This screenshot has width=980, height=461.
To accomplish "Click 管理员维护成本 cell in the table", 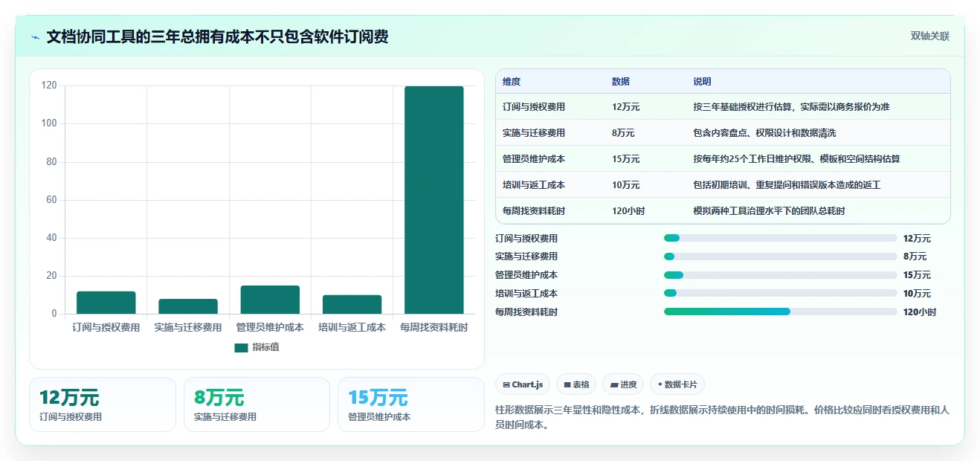I will click(534, 159).
